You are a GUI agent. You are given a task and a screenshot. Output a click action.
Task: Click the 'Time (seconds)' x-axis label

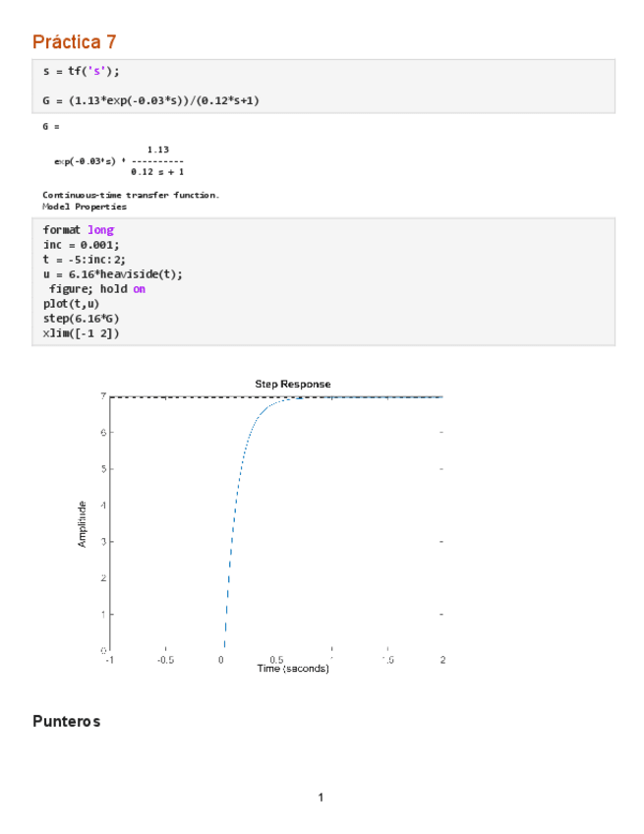point(293,669)
